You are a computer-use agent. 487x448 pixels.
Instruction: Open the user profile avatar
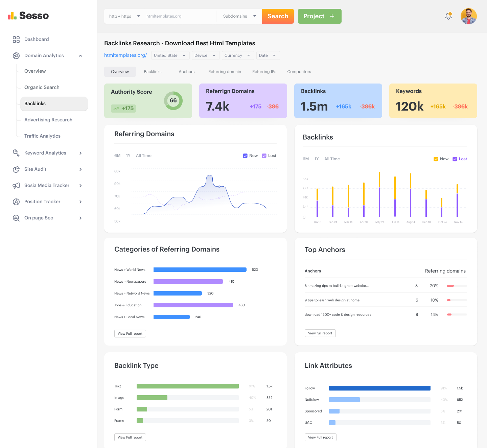[x=468, y=16]
